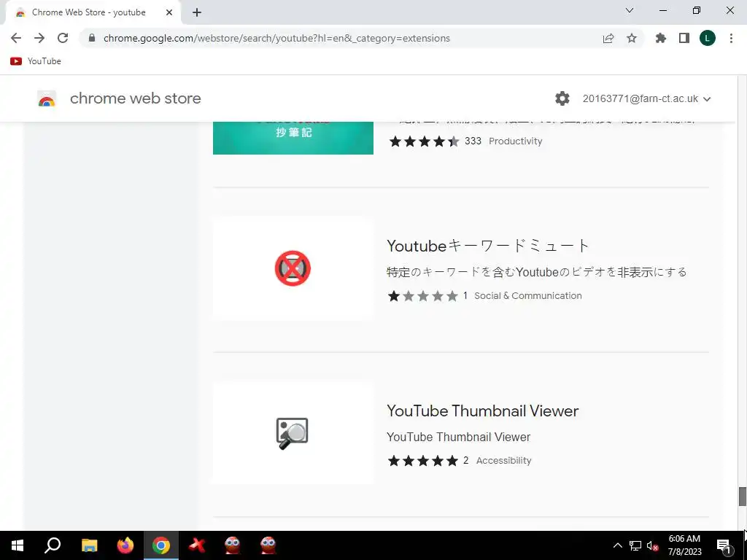Image resolution: width=747 pixels, height=560 pixels.
Task: Click the page vertical scrollbar thumb
Action: (742, 497)
